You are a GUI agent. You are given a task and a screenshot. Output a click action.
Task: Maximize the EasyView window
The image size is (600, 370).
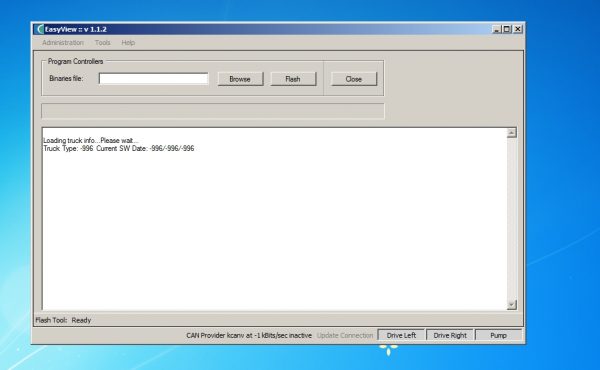click(x=507, y=29)
